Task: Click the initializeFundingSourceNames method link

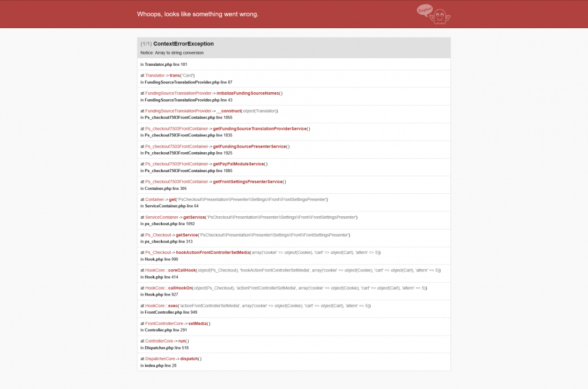Action: (x=248, y=93)
